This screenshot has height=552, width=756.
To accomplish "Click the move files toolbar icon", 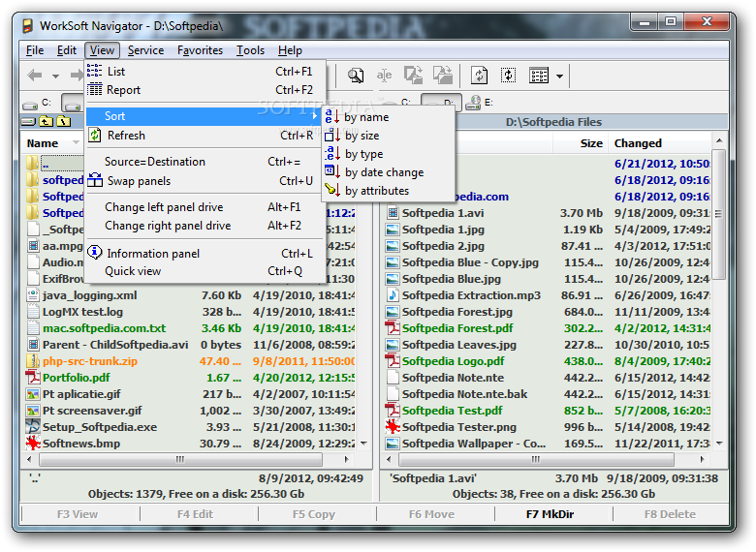I will click(x=442, y=76).
